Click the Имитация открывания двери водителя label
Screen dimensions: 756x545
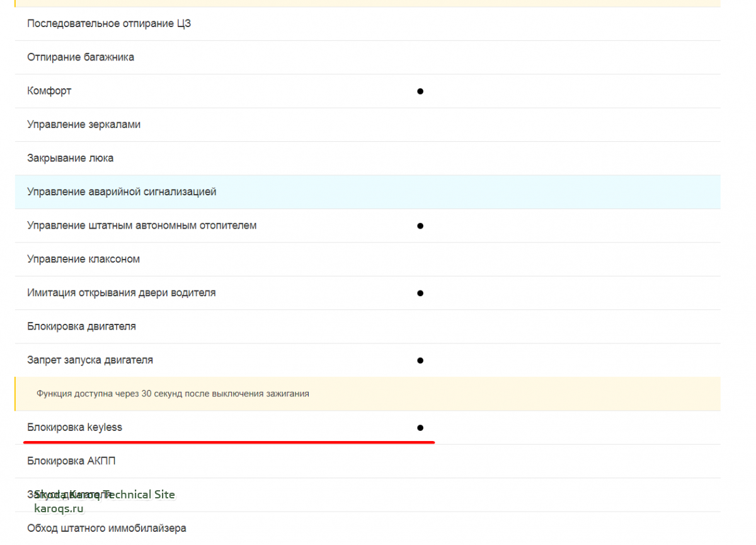[x=122, y=293]
